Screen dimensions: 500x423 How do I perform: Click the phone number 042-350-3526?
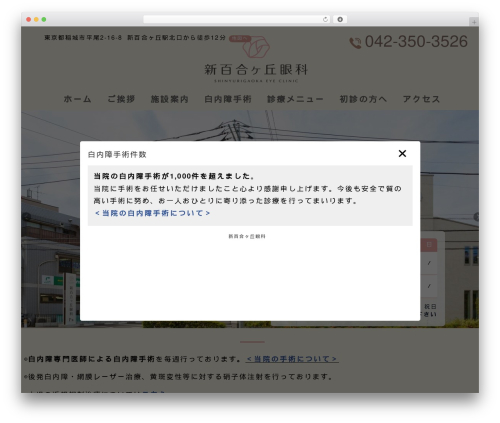pyautogui.click(x=416, y=42)
